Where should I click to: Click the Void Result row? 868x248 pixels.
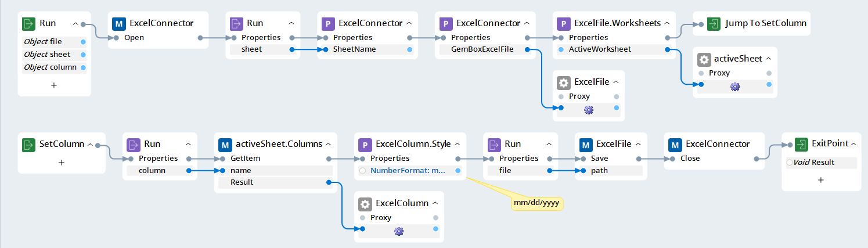tap(821, 163)
